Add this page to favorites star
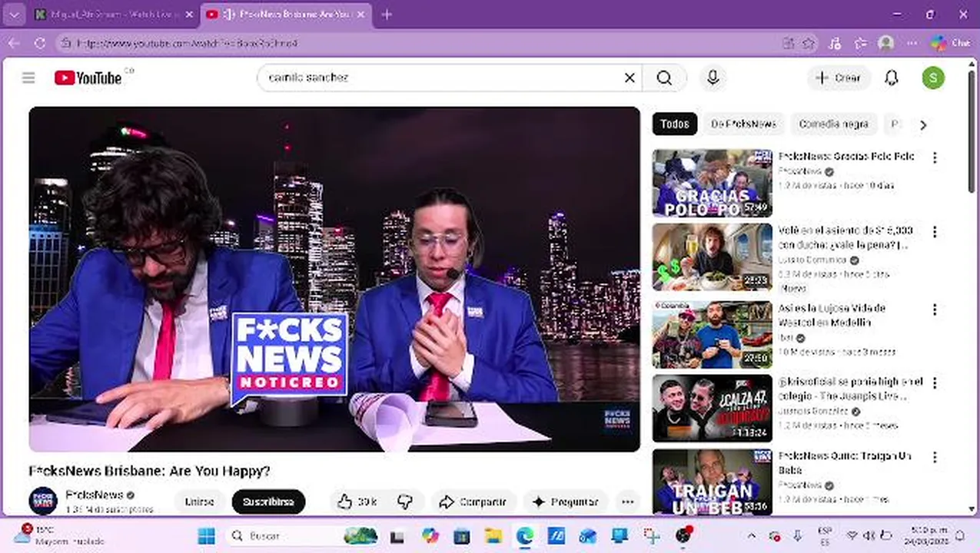 (x=809, y=43)
